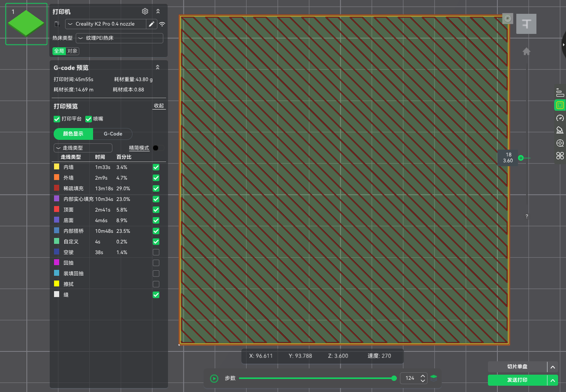Click the 发送打印 button
566x392 pixels.
(x=517, y=380)
